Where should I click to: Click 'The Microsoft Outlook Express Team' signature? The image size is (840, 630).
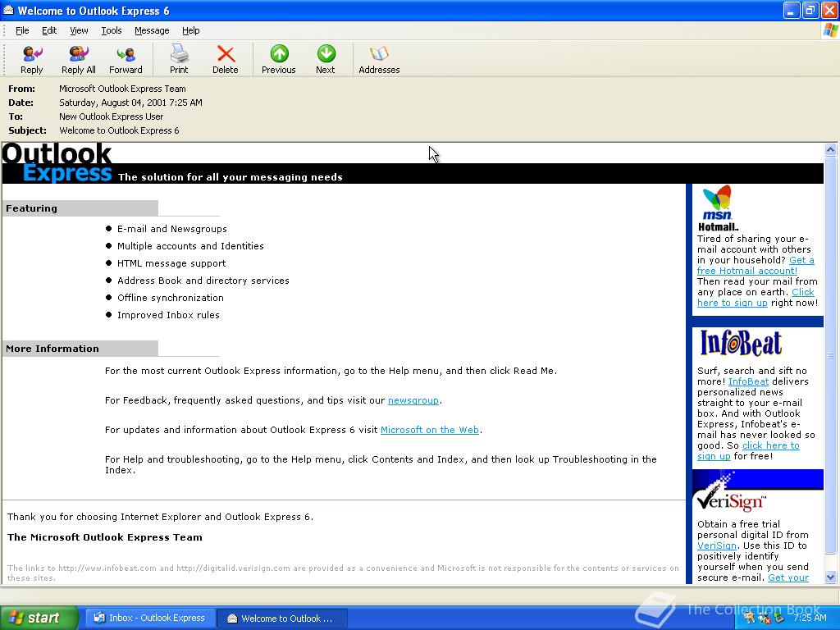pos(105,537)
